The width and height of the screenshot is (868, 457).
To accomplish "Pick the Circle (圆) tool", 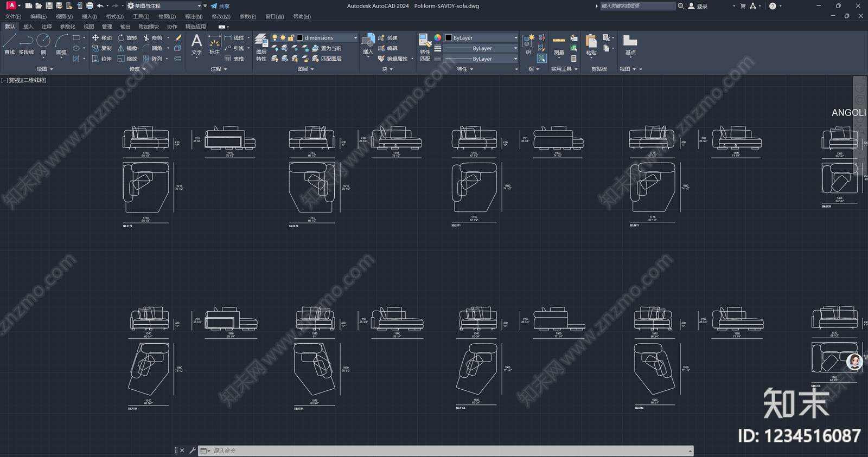I will click(43, 44).
